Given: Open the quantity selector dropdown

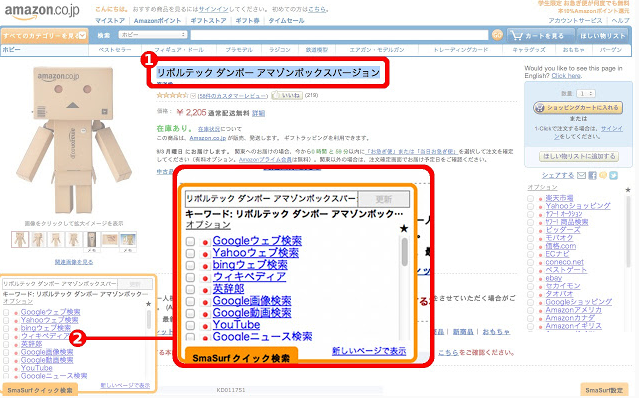Looking at the screenshot, I should pos(586,94).
